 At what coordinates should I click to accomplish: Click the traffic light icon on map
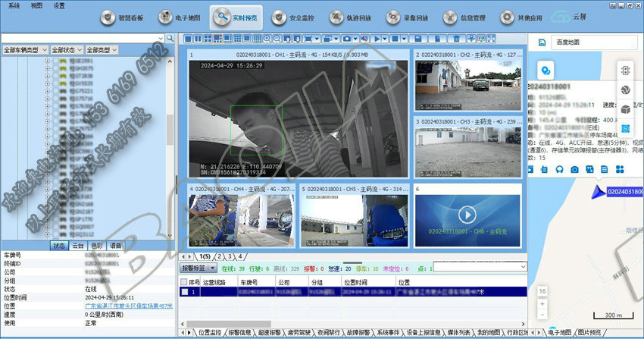point(626,71)
